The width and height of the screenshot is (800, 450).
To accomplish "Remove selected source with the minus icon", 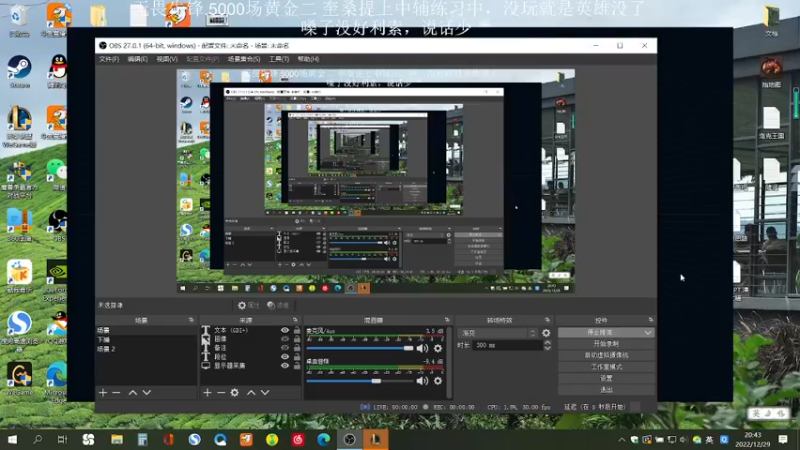I will click(x=221, y=392).
